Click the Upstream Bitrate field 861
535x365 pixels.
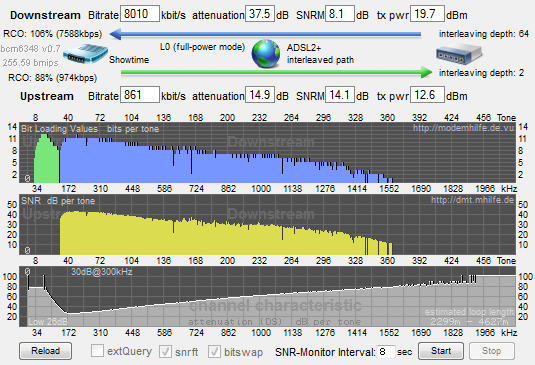click(x=140, y=95)
